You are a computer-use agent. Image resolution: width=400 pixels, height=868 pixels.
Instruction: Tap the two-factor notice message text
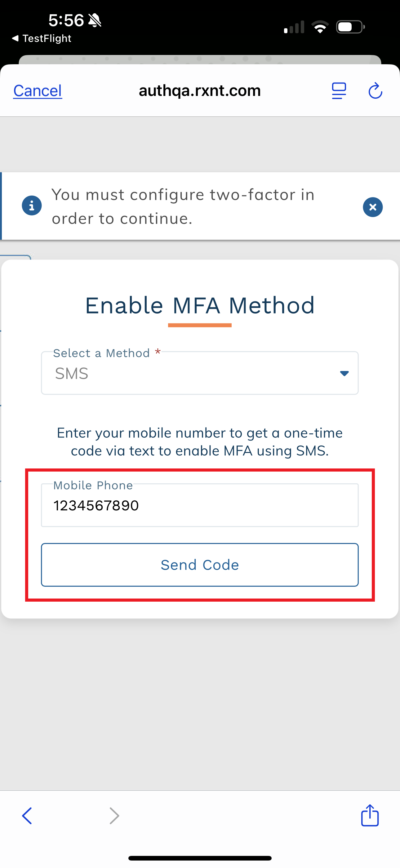[183, 206]
